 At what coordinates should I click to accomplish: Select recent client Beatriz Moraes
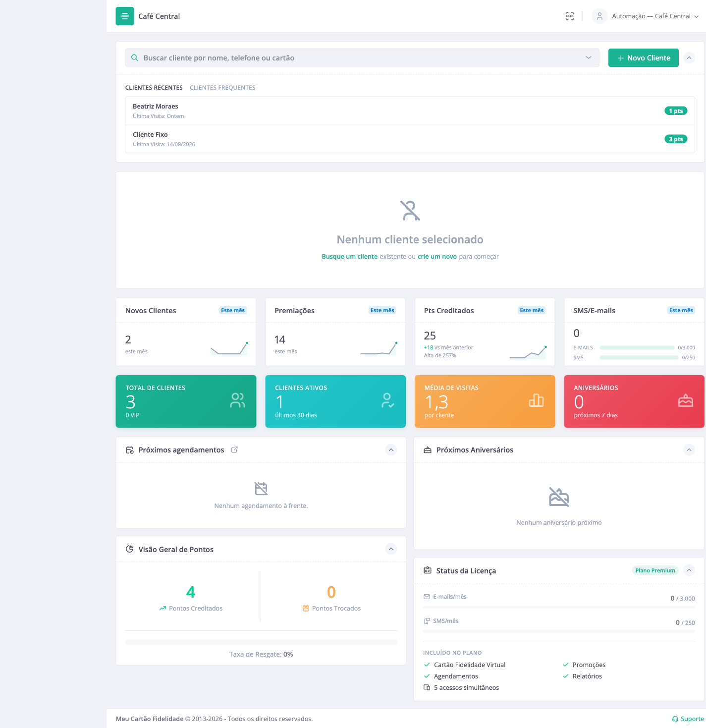tap(410, 111)
